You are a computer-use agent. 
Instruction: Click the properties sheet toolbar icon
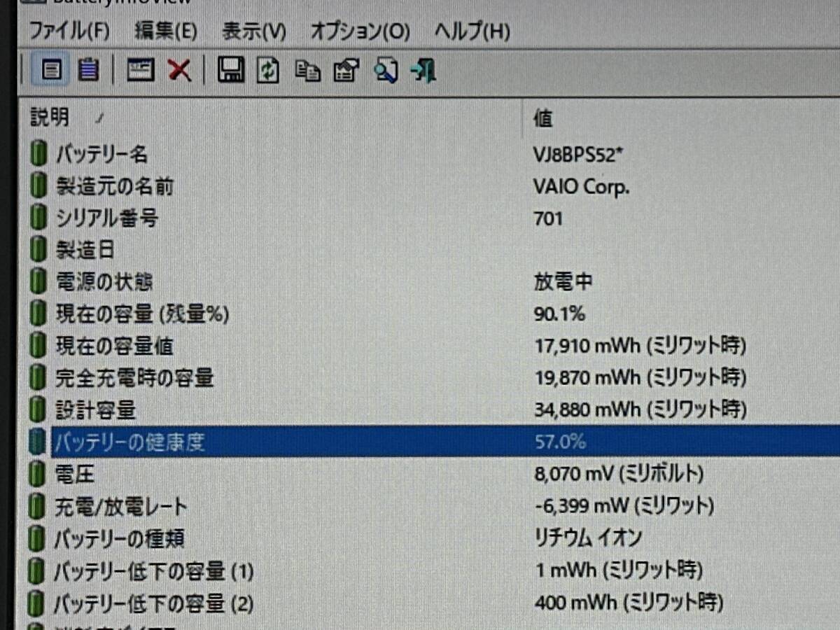pos(346,71)
